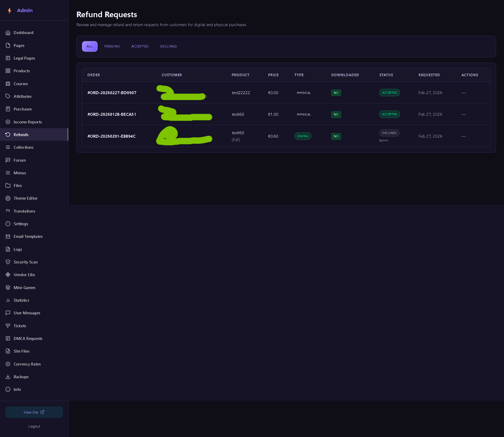
Task: Click order #ORD-20260227-BD0907
Action: [x=112, y=93]
